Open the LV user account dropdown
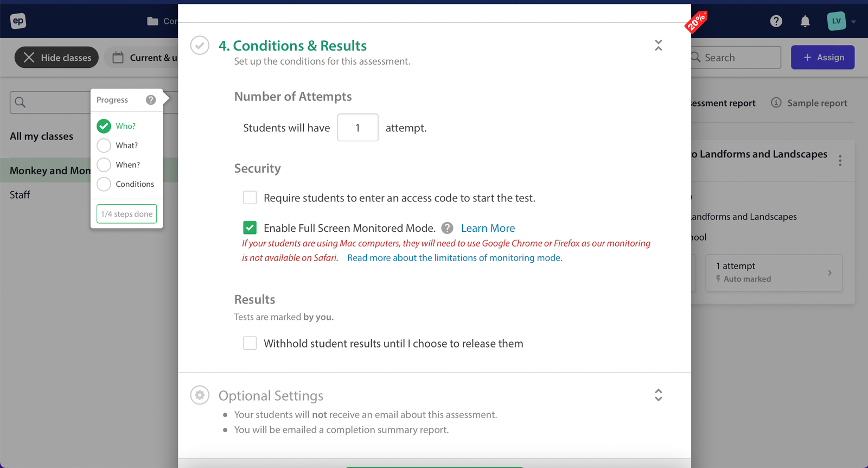 tap(841, 21)
